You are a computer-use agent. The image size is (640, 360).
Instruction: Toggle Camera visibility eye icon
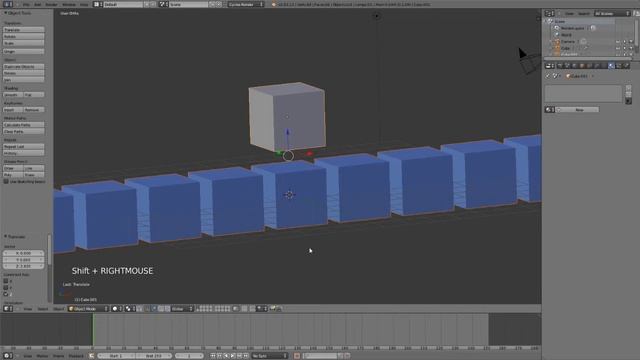[x=618, y=42]
